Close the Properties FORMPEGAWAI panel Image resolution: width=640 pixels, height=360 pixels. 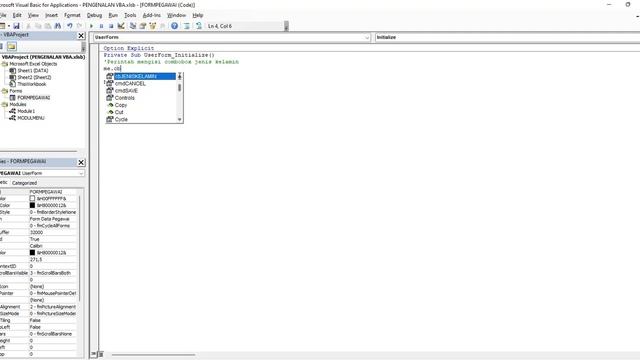coord(81,162)
